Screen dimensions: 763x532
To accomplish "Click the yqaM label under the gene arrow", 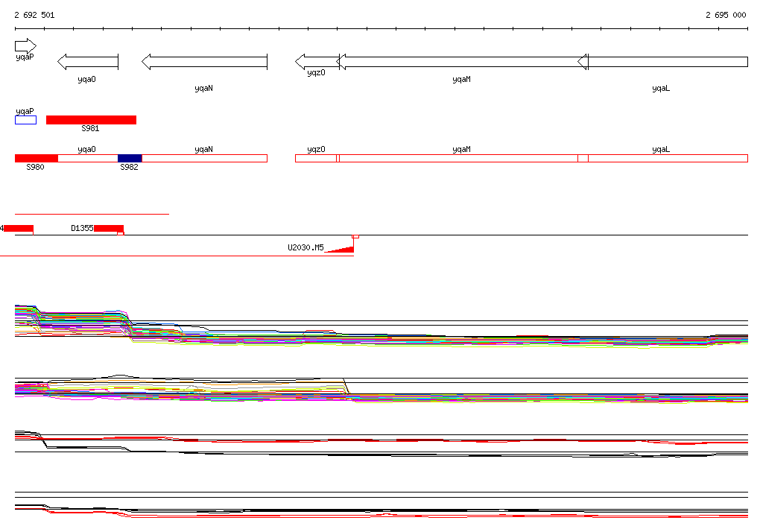I will click(461, 79).
